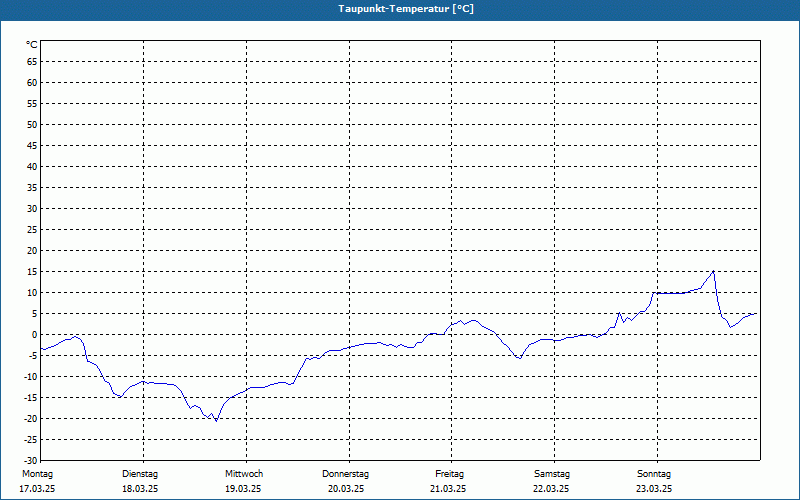Click the 21.03.25 date label
The image size is (800, 500).
point(448,489)
